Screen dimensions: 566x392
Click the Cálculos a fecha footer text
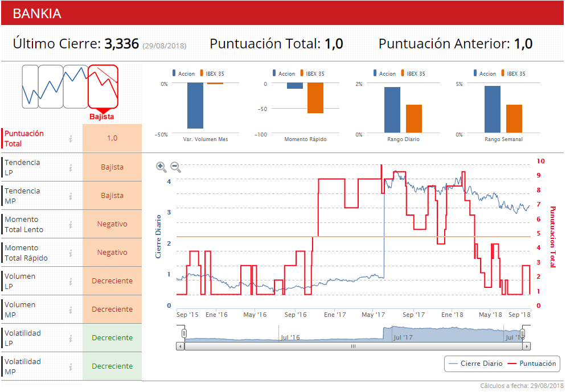pyautogui.click(x=522, y=386)
